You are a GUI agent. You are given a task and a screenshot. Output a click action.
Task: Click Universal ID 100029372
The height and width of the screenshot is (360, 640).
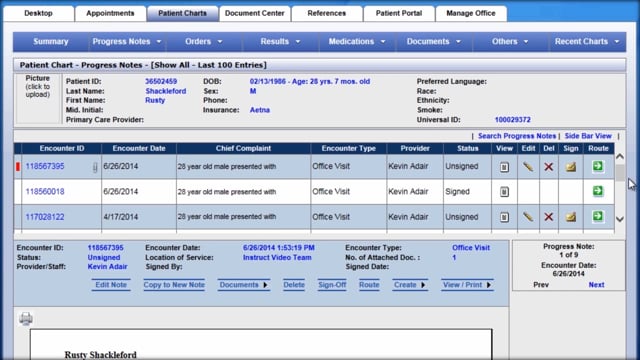513,120
